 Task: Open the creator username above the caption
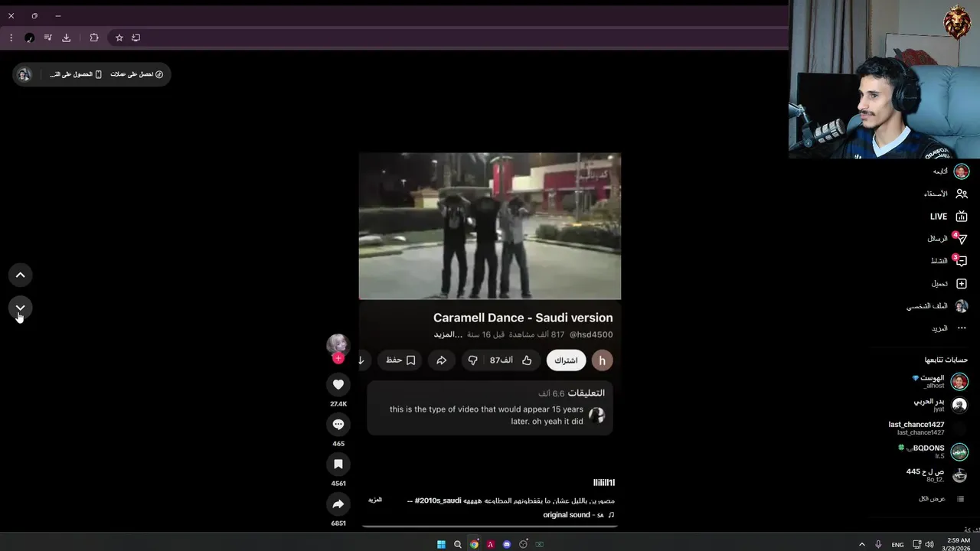(604, 482)
